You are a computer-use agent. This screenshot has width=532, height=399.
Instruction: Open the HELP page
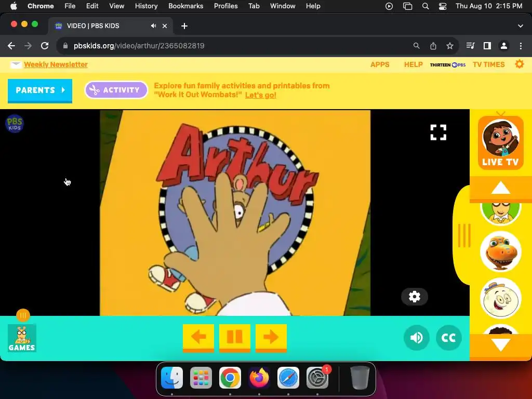click(x=413, y=64)
